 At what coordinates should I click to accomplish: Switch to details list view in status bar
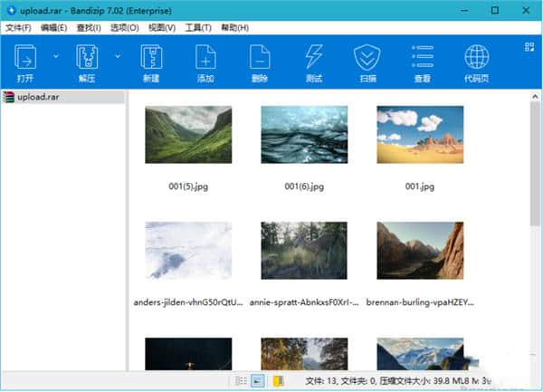click(x=241, y=381)
